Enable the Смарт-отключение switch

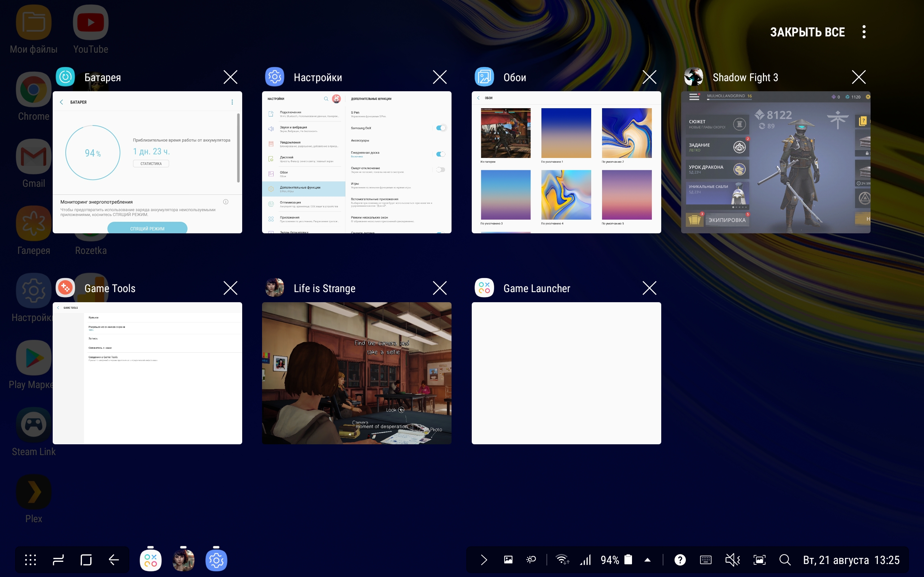441,169
